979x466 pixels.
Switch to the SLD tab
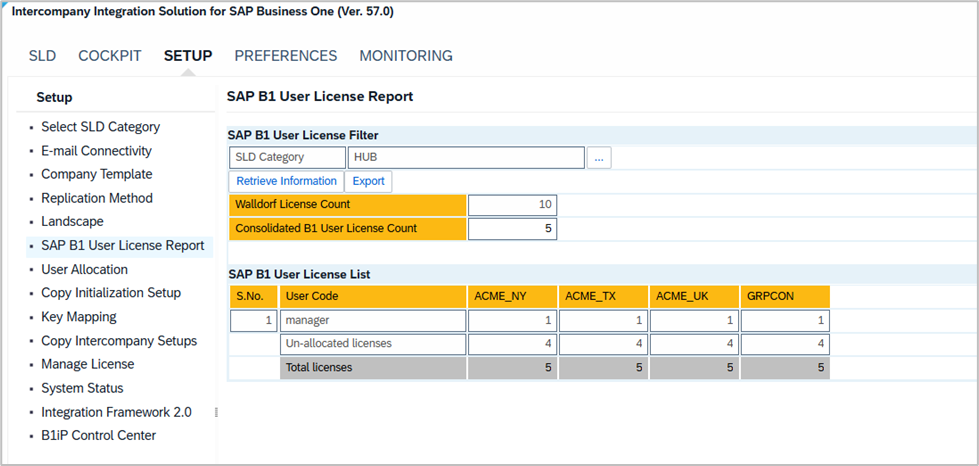(42, 56)
